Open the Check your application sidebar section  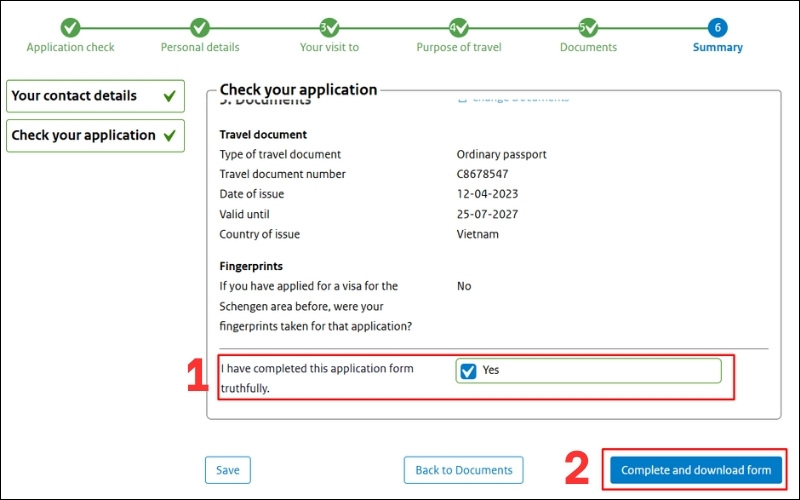(95, 136)
